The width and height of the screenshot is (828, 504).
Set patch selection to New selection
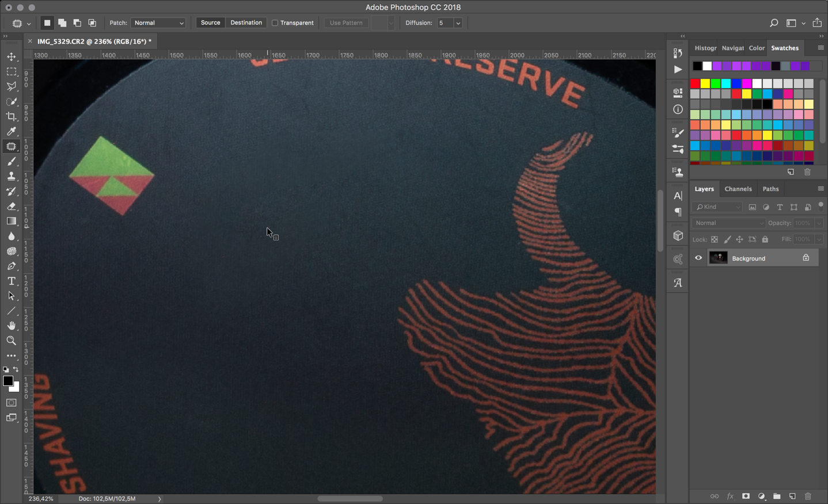click(x=47, y=23)
